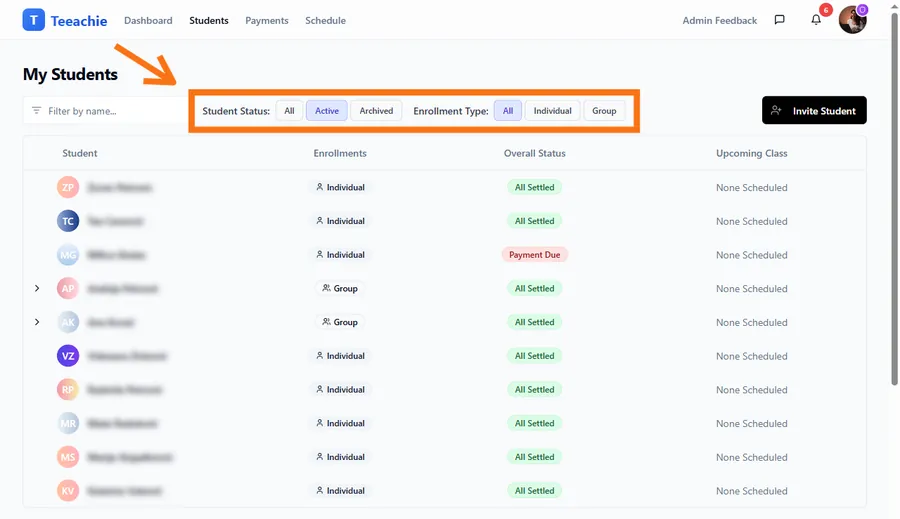This screenshot has width=900, height=519.
Task: Open the Schedule tab
Action: tap(325, 20)
